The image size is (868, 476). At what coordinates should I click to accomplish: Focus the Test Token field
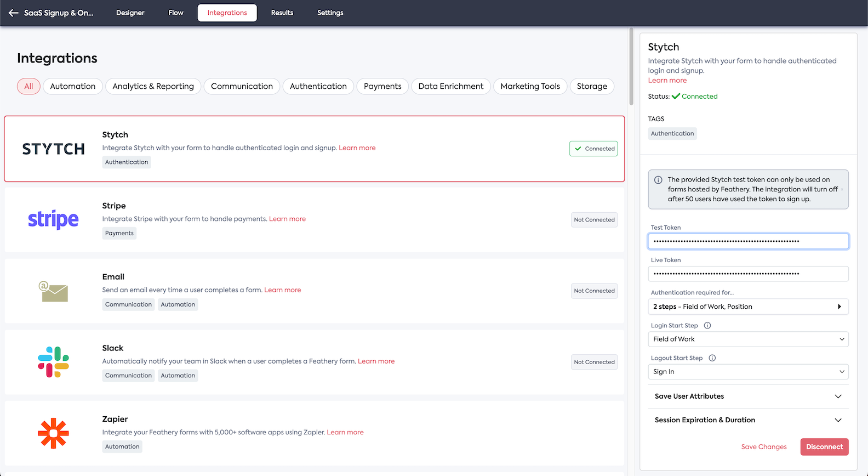[x=749, y=241]
